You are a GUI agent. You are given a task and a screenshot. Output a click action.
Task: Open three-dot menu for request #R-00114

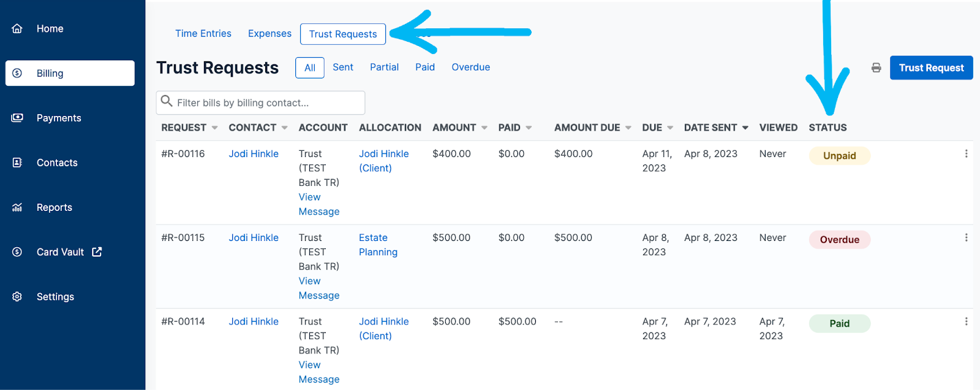click(x=966, y=321)
